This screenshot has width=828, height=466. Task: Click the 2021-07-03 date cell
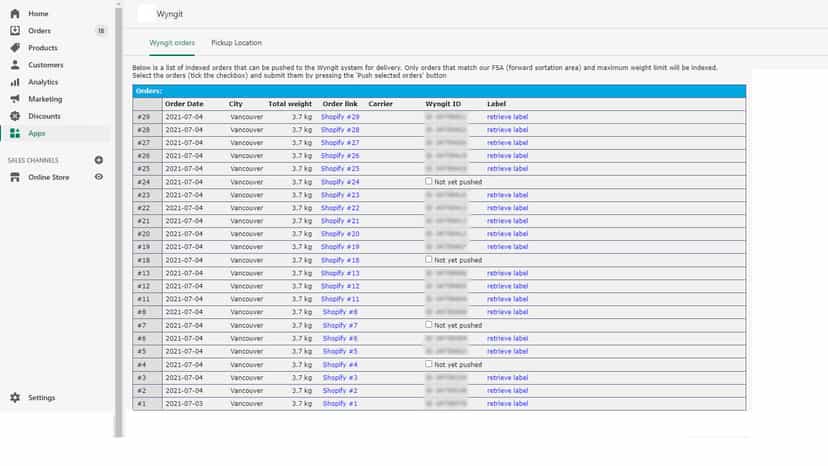tap(184, 404)
